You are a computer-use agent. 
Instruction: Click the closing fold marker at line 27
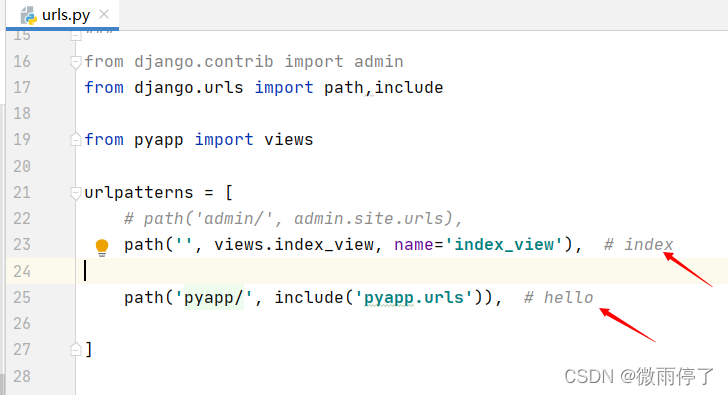[x=76, y=349]
